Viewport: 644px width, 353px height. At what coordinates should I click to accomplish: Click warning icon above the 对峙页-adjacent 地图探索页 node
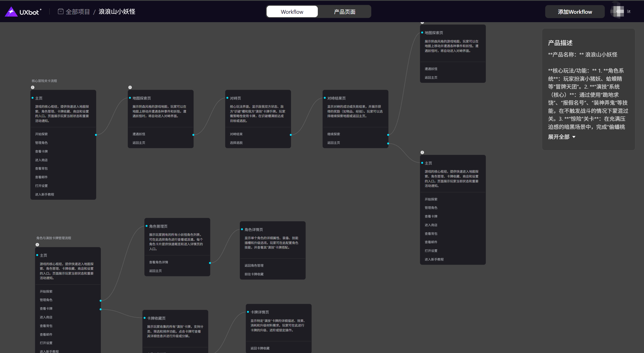point(130,87)
